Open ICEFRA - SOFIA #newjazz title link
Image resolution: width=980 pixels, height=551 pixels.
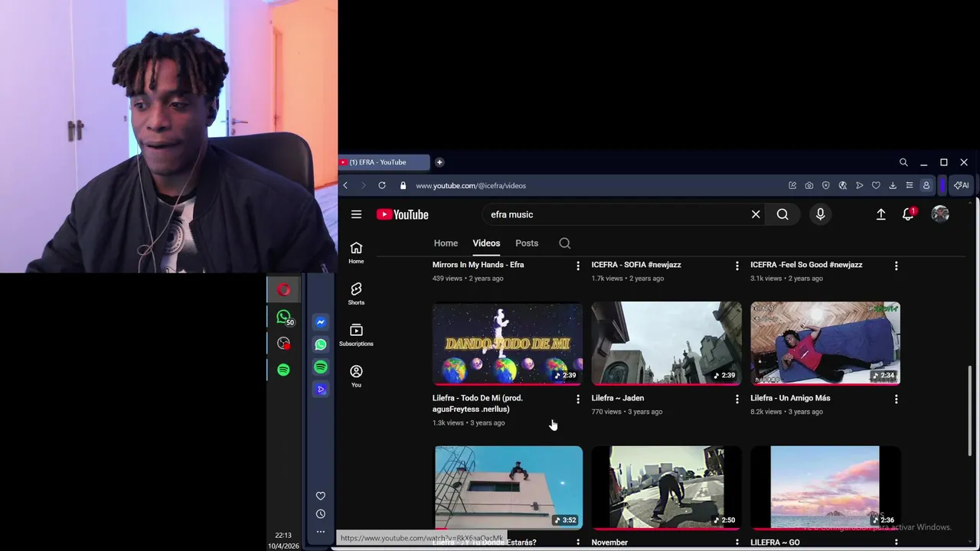click(636, 265)
